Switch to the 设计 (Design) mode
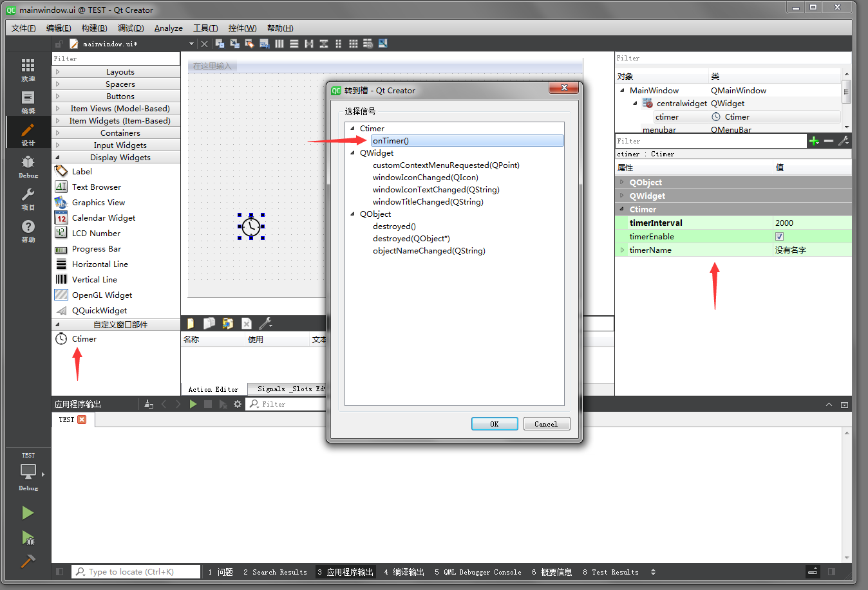Screen dimensions: 868x590 (x=28, y=134)
